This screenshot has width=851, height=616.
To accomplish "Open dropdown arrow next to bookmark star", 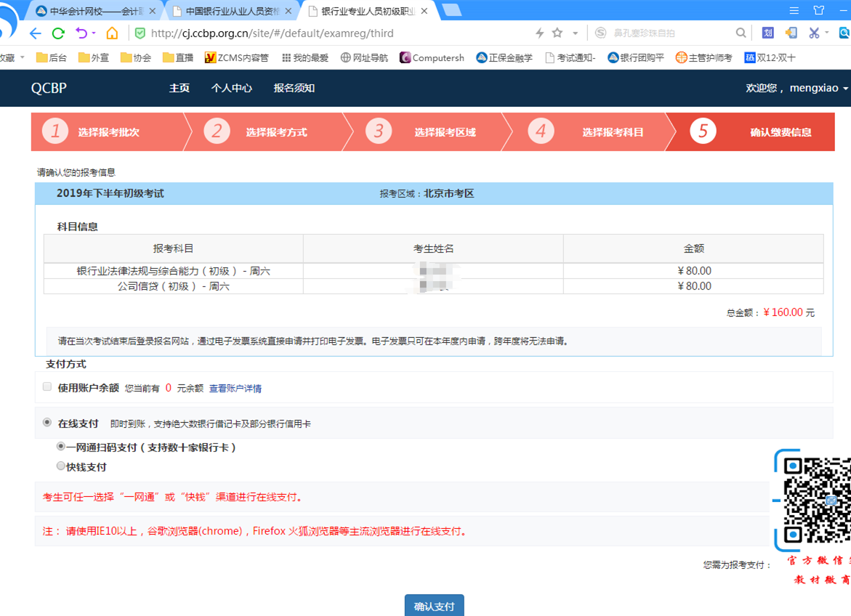I will [x=575, y=33].
